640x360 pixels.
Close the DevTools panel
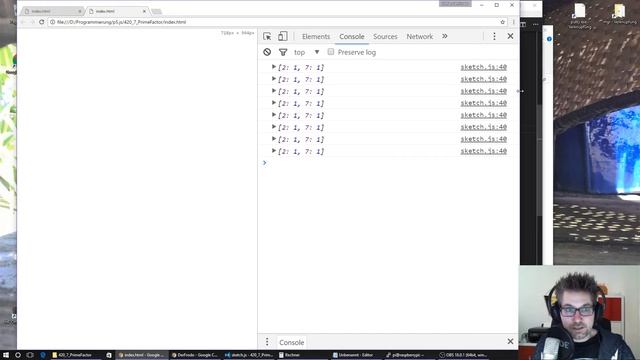tap(510, 36)
